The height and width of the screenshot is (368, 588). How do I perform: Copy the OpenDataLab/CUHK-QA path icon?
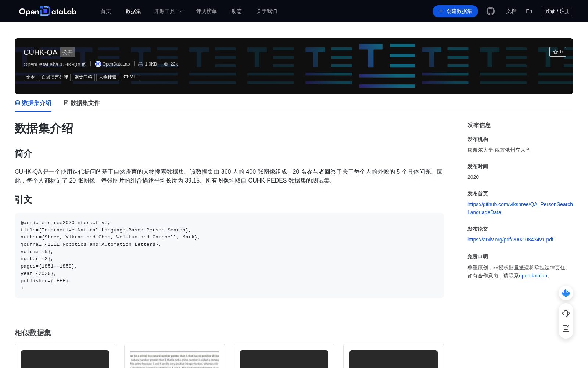(84, 64)
